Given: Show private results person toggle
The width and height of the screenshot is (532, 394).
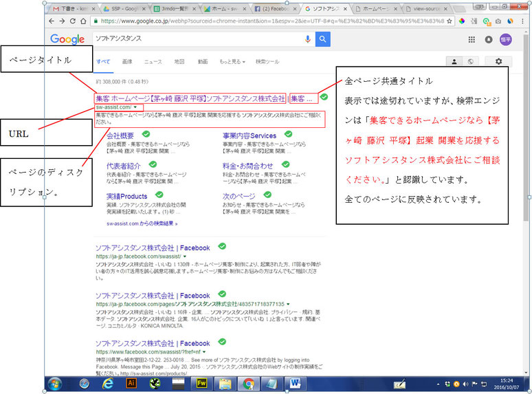Looking at the screenshot, I should pos(454,61).
